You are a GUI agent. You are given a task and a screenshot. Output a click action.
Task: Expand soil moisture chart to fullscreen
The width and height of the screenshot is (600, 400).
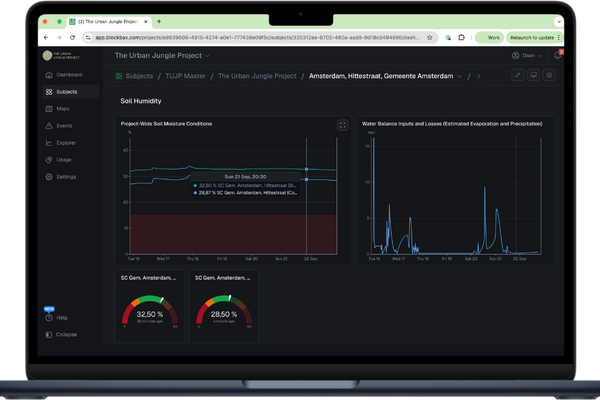coord(343,125)
